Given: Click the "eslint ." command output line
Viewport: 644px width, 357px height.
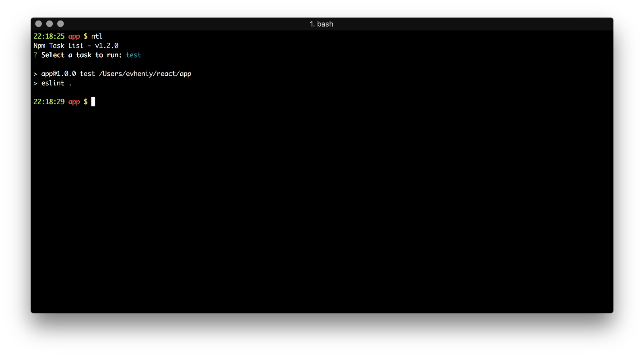Looking at the screenshot, I should 56,83.
